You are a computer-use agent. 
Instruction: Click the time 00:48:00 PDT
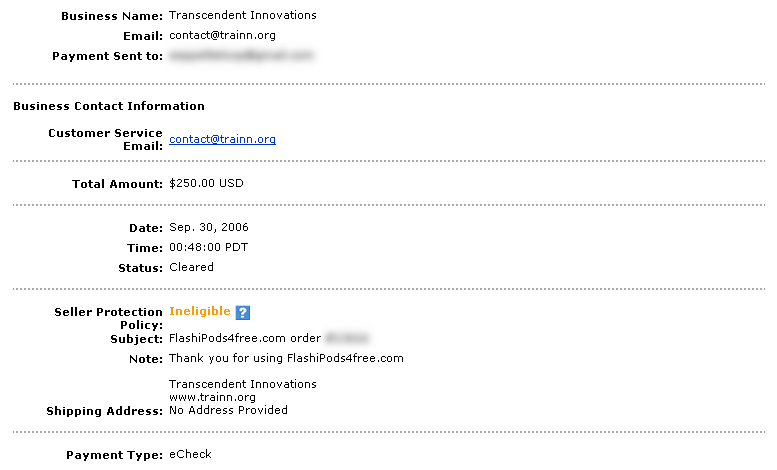(209, 247)
